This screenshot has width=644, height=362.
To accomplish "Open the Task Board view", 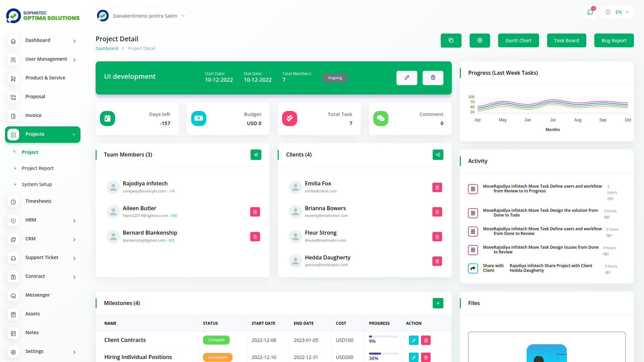I will [x=567, y=40].
